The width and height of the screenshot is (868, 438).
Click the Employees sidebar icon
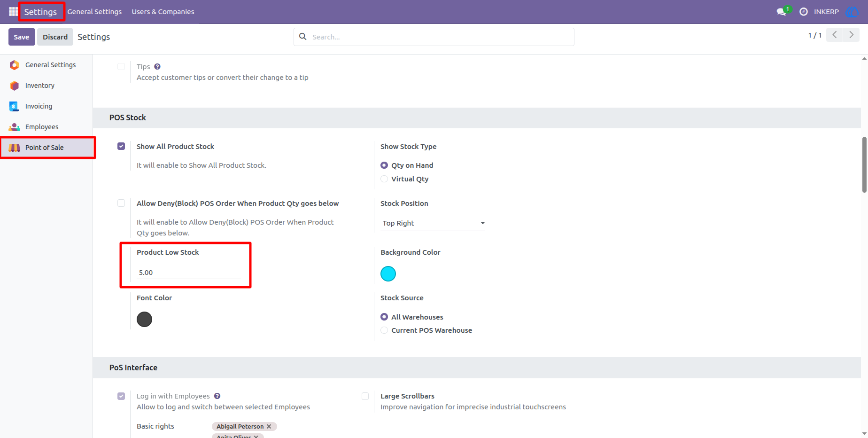pyautogui.click(x=15, y=127)
